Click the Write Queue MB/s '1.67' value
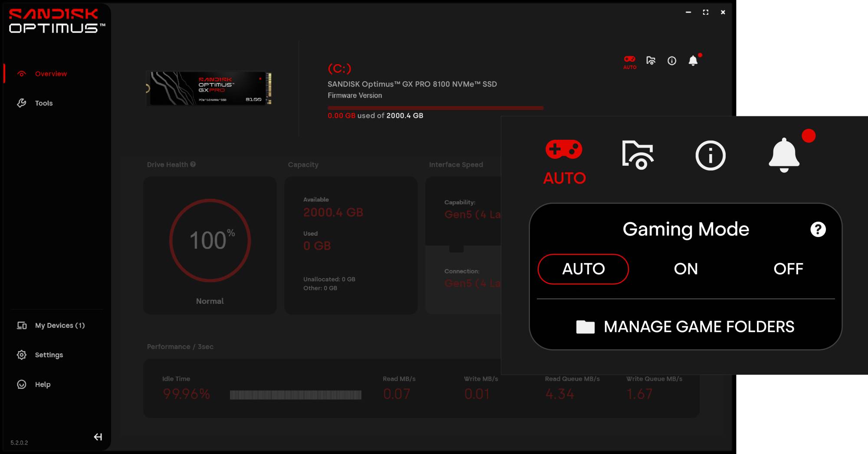Viewport: 868px width, 454px height. pos(640,394)
